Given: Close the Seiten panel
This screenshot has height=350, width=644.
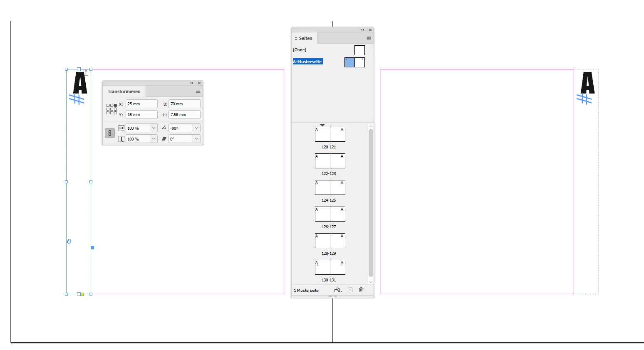Looking at the screenshot, I should (370, 30).
